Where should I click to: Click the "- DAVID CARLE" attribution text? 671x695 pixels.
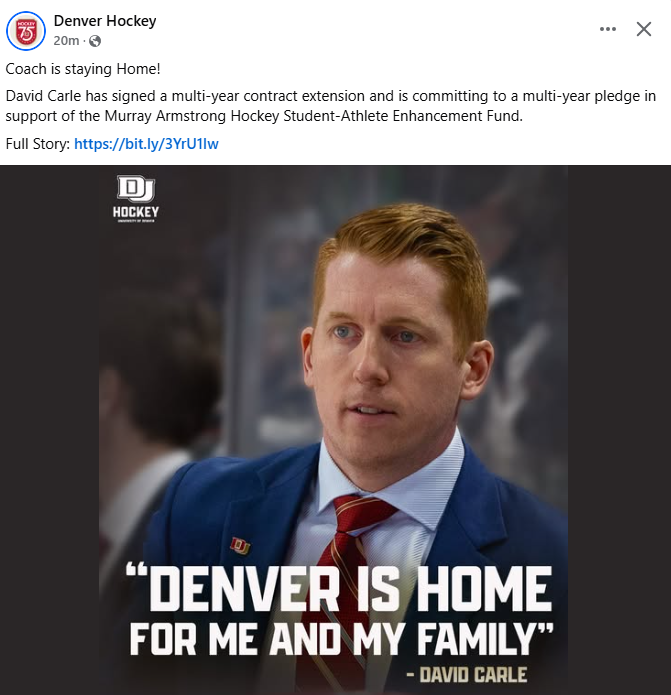click(x=467, y=675)
